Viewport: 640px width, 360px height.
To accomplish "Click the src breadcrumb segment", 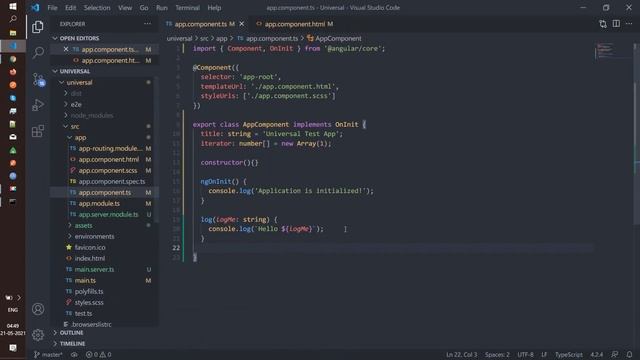I will tap(204, 38).
